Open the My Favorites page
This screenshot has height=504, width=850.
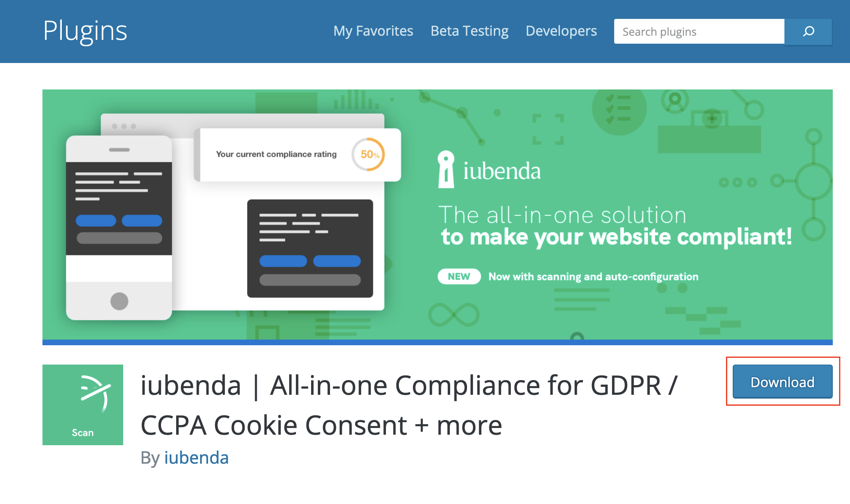click(373, 31)
